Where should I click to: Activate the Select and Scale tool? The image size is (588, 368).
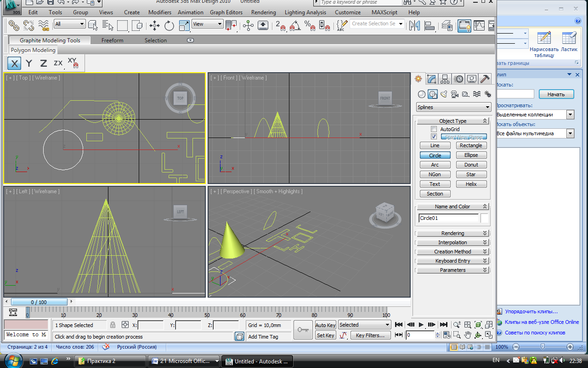(x=184, y=25)
